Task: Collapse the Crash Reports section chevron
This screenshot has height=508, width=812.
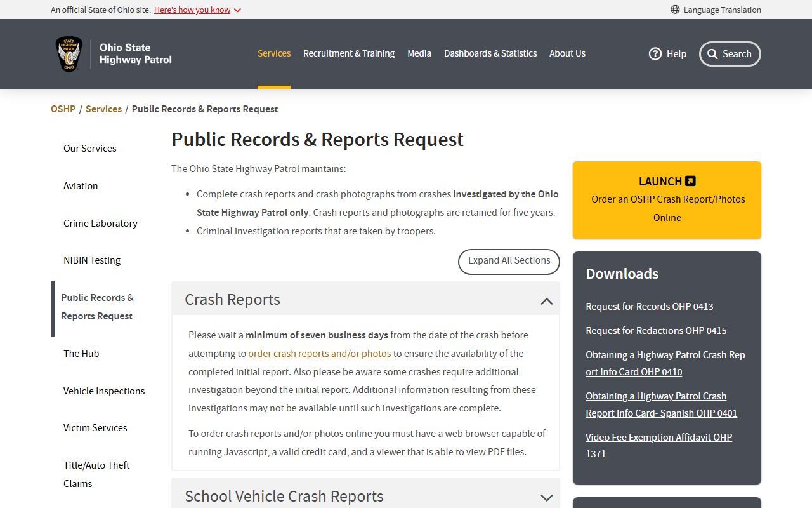Action: 546,301
